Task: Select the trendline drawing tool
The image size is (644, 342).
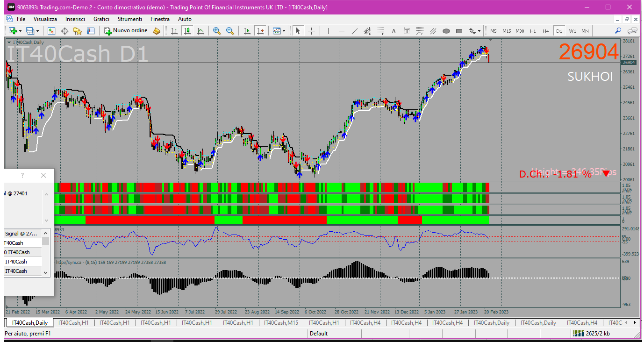Action: 355,31
